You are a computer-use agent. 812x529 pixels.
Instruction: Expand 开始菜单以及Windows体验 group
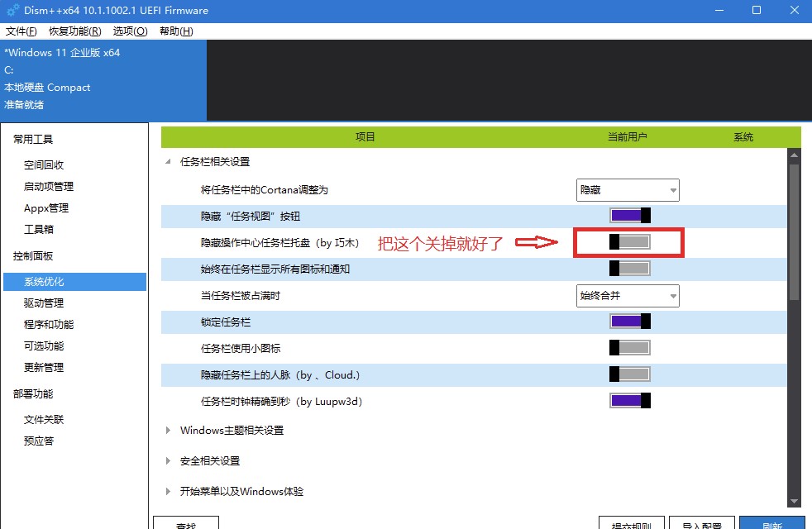168,491
